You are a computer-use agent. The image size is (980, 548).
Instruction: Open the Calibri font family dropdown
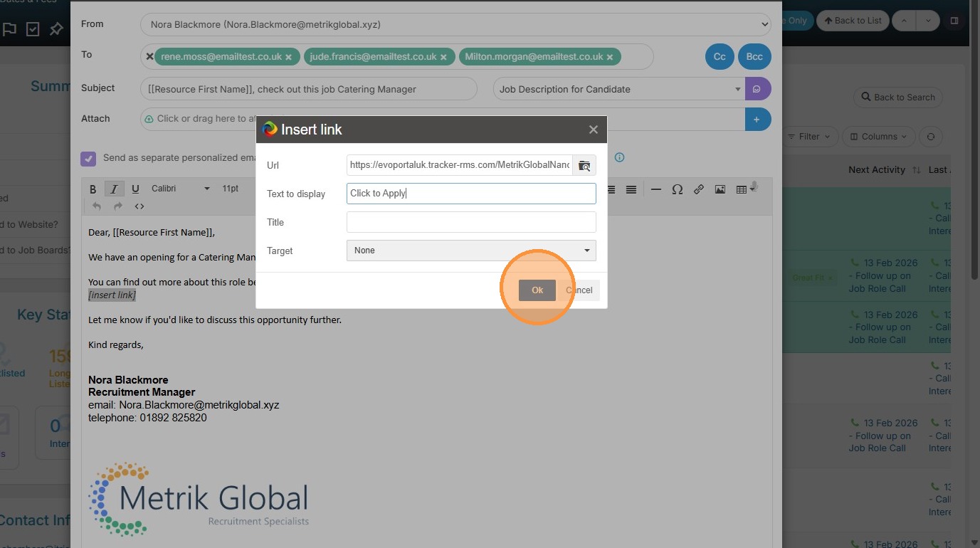pyautogui.click(x=181, y=189)
